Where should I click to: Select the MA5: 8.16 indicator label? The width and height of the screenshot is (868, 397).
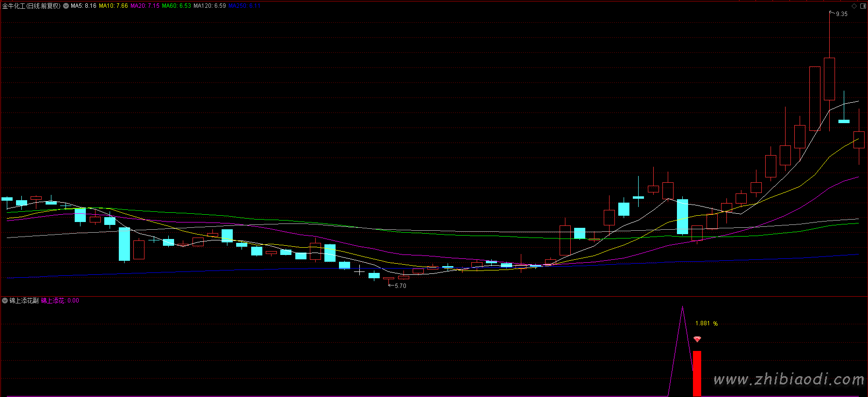point(83,6)
